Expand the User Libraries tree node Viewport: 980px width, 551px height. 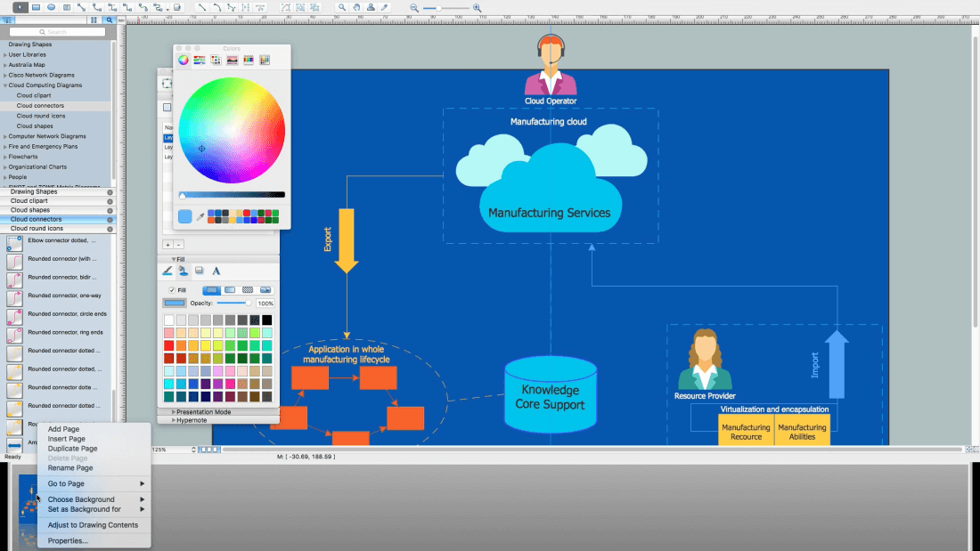coord(5,55)
